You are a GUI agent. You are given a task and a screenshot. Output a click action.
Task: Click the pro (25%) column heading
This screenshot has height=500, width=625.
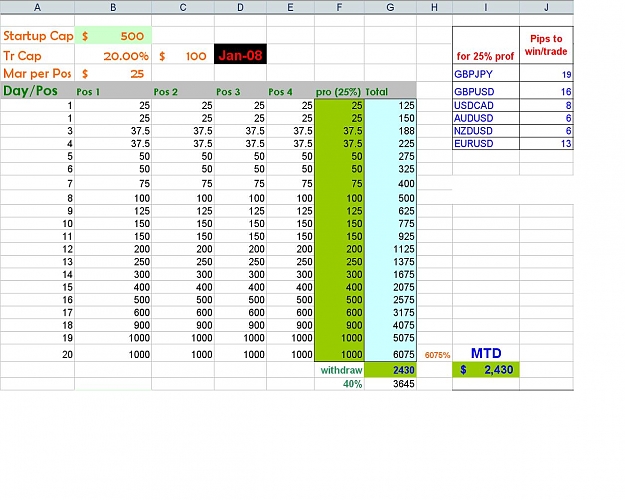[x=339, y=91]
